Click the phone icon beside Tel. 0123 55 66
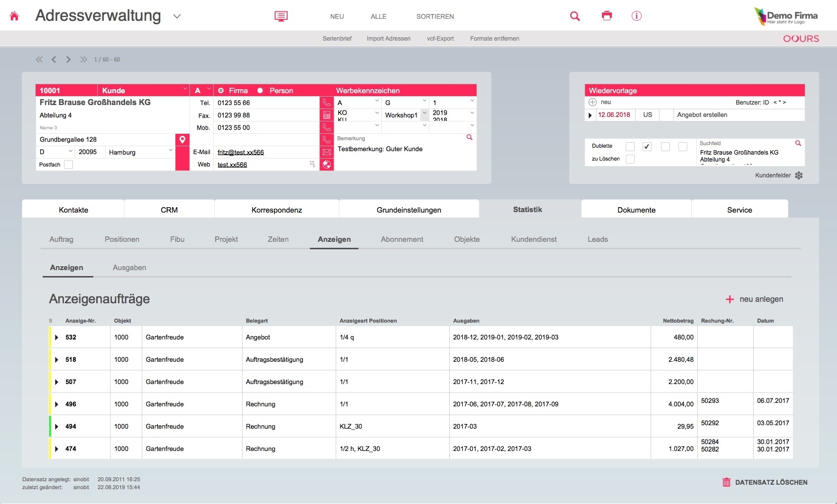Viewport: 837px width, 504px height. [x=327, y=103]
